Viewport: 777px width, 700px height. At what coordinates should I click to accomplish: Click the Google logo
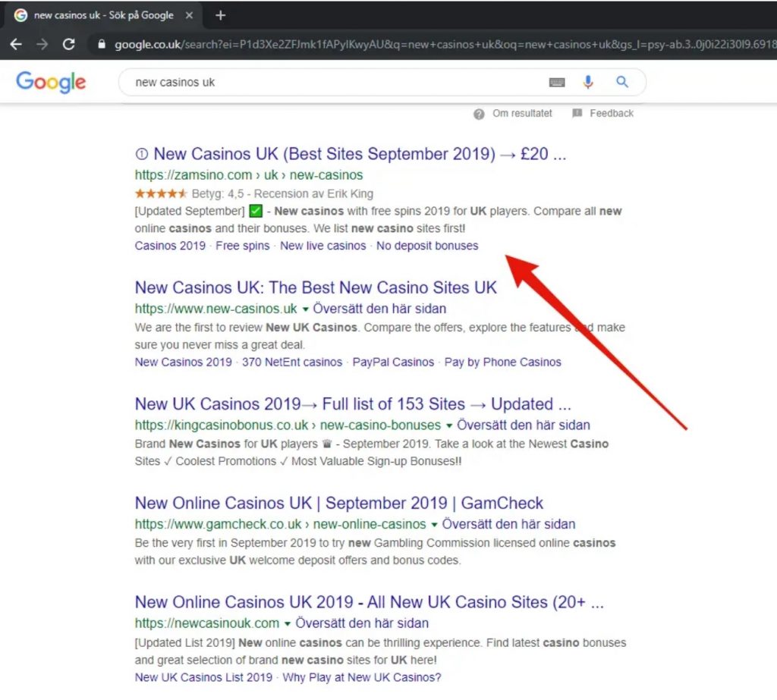tap(51, 82)
